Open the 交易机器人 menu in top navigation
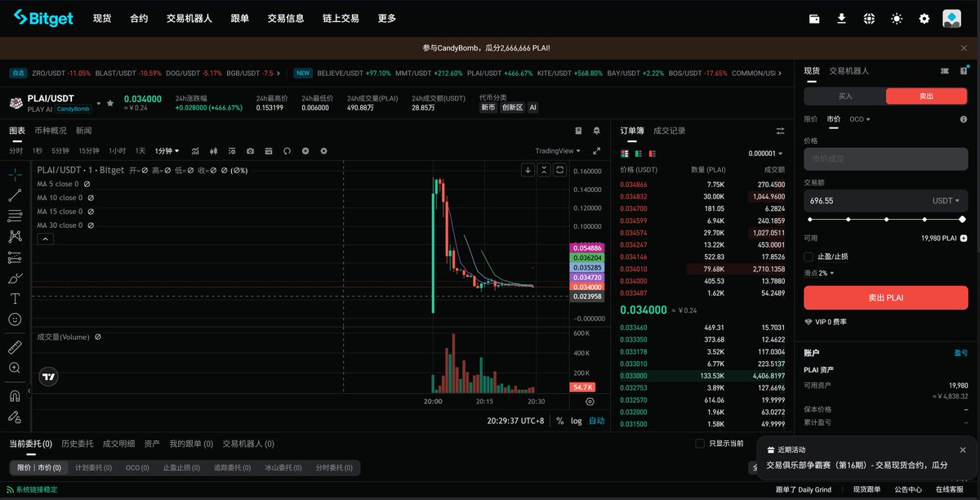 [189, 18]
